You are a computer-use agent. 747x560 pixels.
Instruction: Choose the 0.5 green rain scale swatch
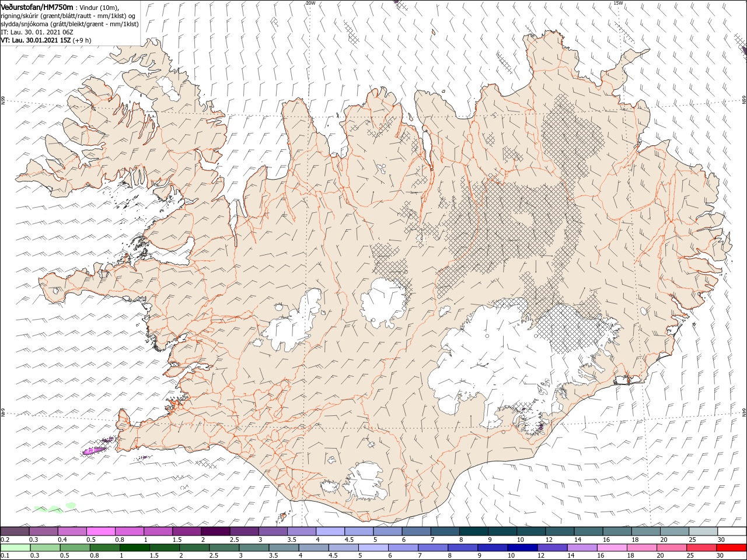click(x=75, y=548)
